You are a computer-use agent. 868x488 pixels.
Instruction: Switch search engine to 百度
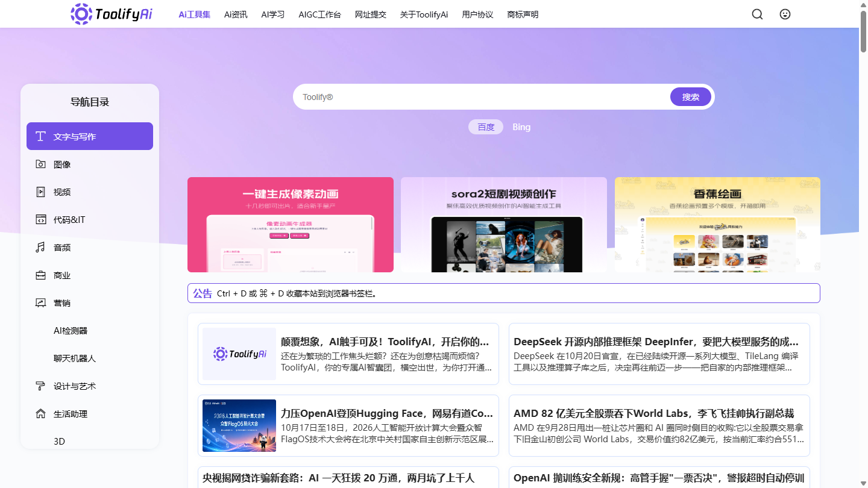[x=486, y=127]
